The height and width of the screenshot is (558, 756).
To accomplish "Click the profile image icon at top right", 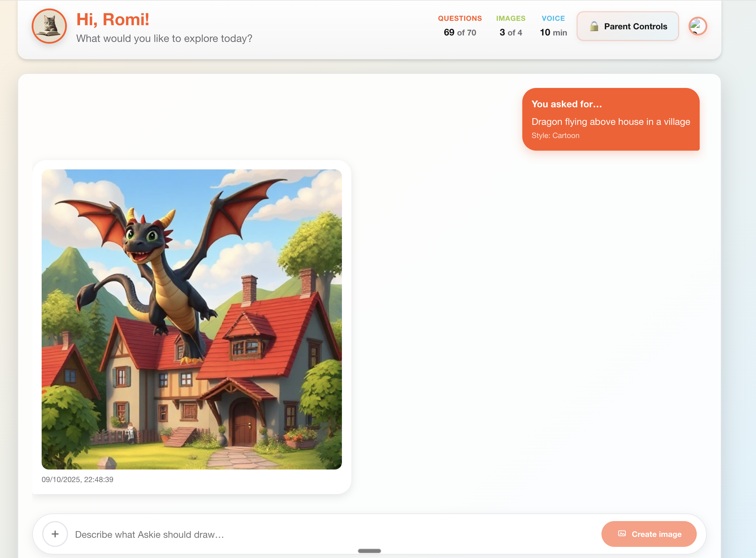I will 698,26.
